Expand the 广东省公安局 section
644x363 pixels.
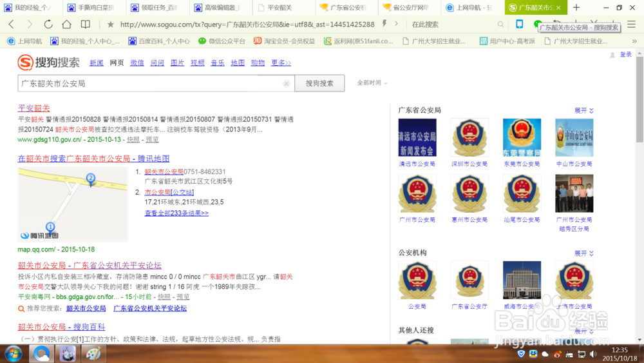(583, 111)
